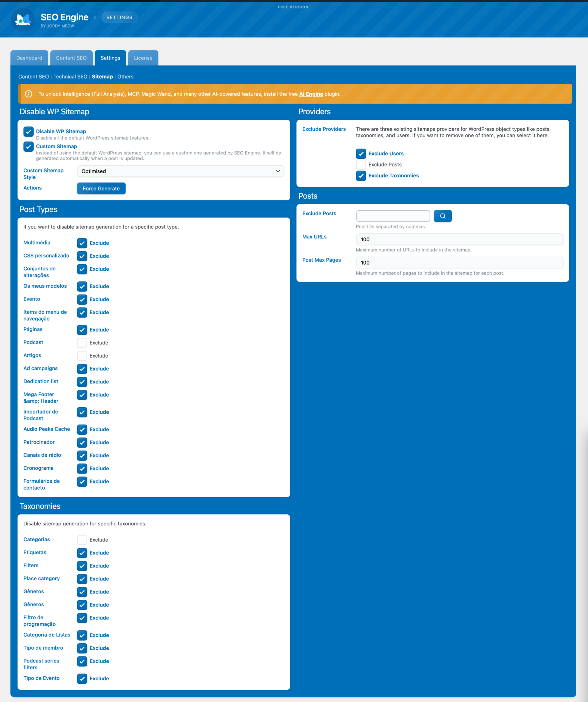
Task: Uncheck Exclude for the Evento post type
Action: pyautogui.click(x=82, y=299)
